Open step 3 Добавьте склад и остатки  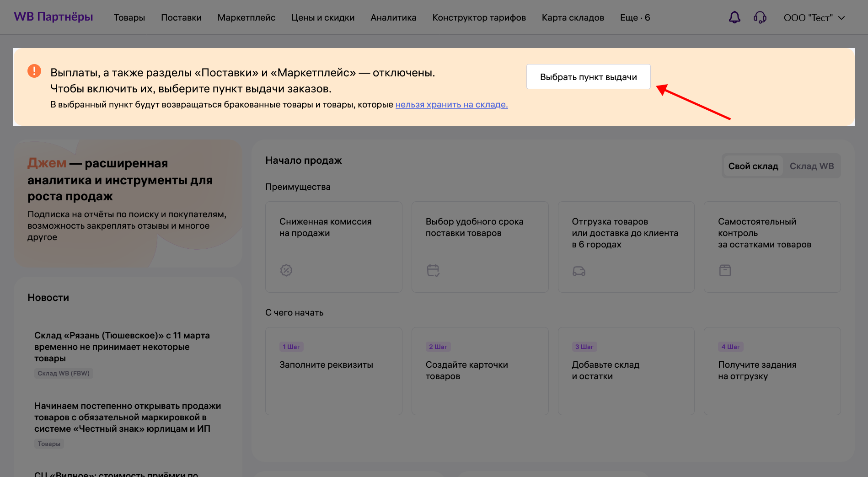pos(626,371)
